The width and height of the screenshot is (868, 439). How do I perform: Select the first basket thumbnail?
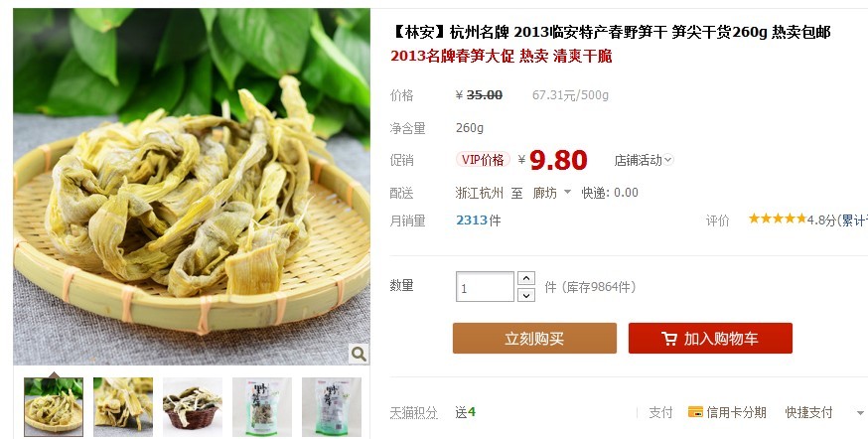[x=54, y=407]
